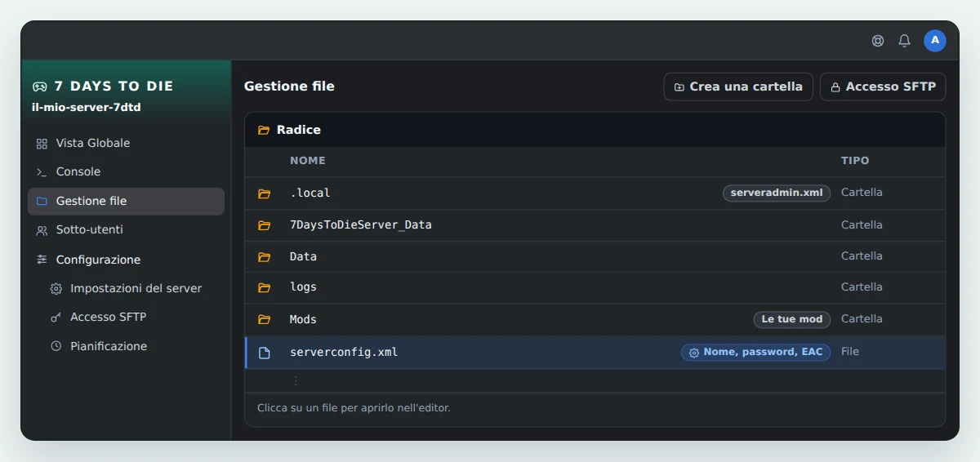Click the Gestione file folder icon in the sidebar
Screen dimensions: 980x462
pyautogui.click(x=42, y=201)
